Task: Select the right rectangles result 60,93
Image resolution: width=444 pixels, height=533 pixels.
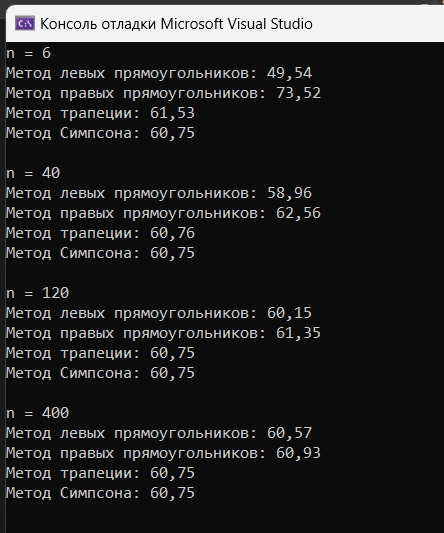Action: point(298,453)
